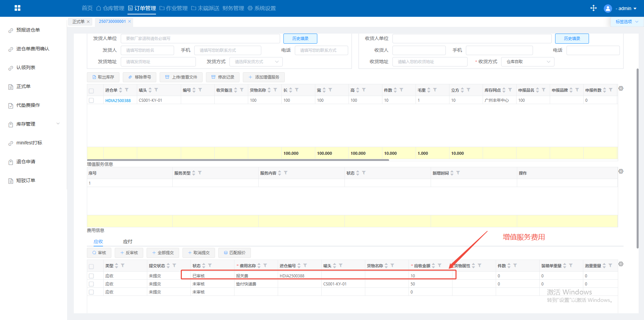
Task: Select the 报关费 fee row checkbox
Action: (x=91, y=276)
